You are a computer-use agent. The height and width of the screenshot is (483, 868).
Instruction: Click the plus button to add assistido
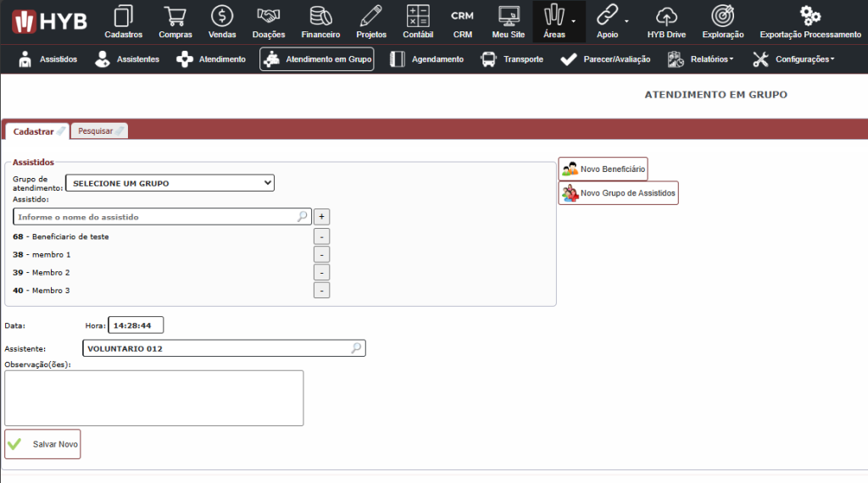tap(322, 217)
